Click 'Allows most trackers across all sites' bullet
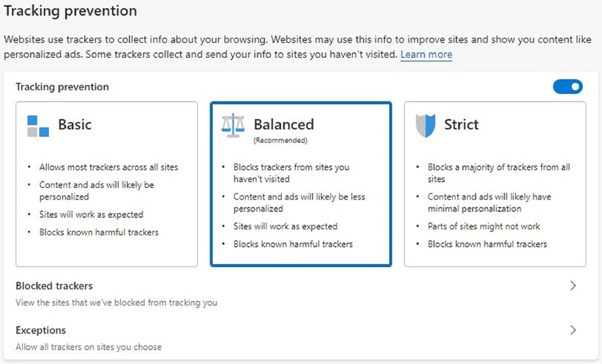Image resolution: width=602 pixels, height=364 pixels. tap(109, 167)
